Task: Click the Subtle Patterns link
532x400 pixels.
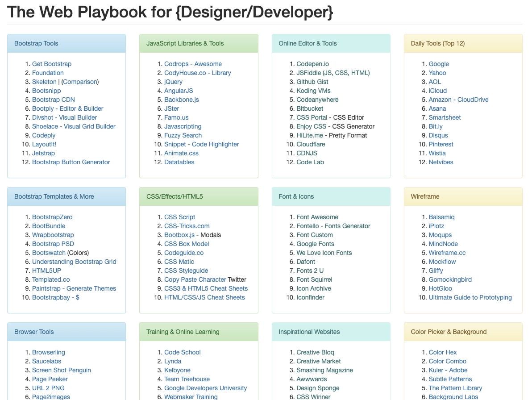Action: 450,379
